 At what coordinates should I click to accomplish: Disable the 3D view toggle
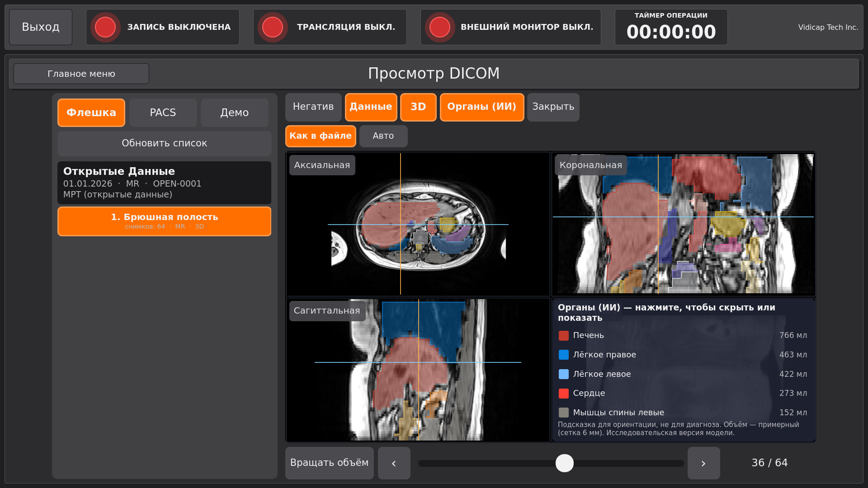pyautogui.click(x=418, y=107)
